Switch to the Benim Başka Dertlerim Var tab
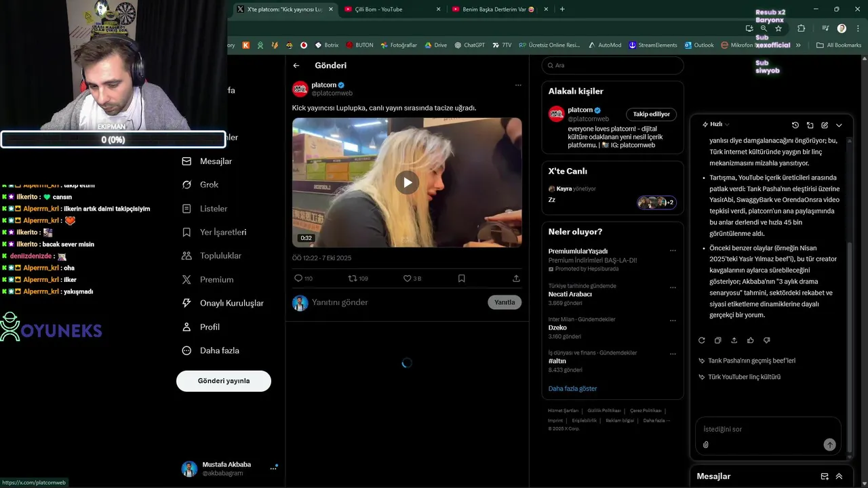The image size is (868, 488). (500, 9)
